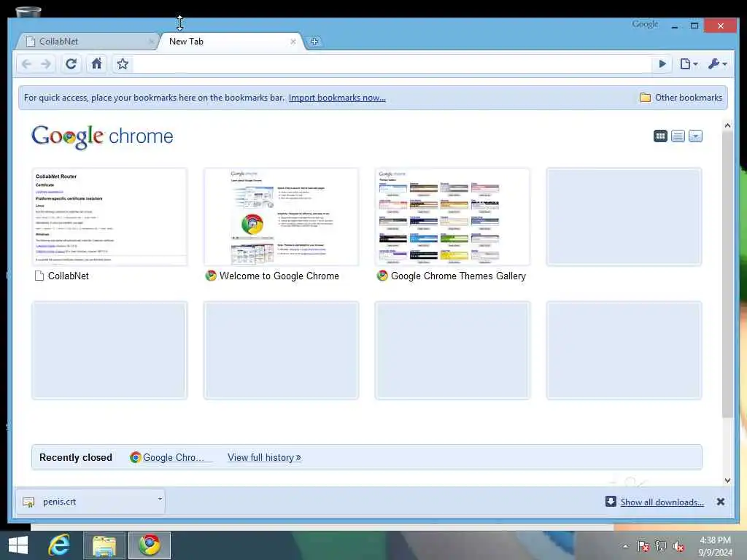Focus the address bar
Screen dimensions: 747x560
tap(392, 64)
